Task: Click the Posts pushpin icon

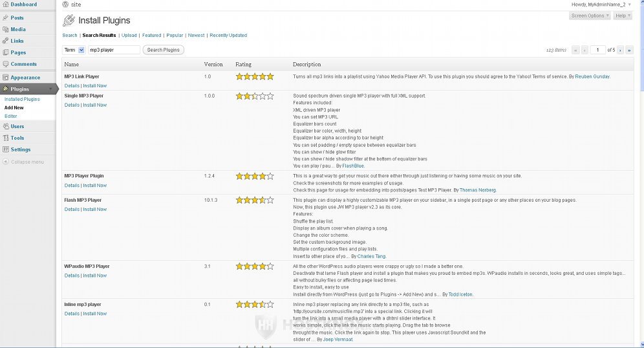Action: (5, 17)
